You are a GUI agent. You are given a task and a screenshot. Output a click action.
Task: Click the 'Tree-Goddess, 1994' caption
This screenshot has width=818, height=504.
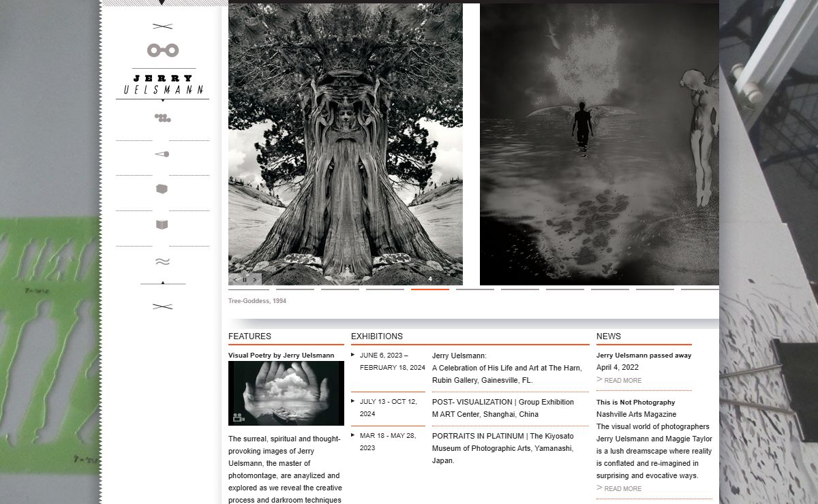click(x=257, y=301)
